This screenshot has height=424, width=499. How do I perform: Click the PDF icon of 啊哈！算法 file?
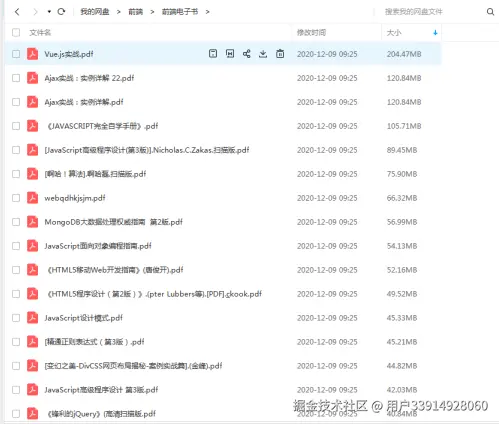pyautogui.click(x=32, y=174)
